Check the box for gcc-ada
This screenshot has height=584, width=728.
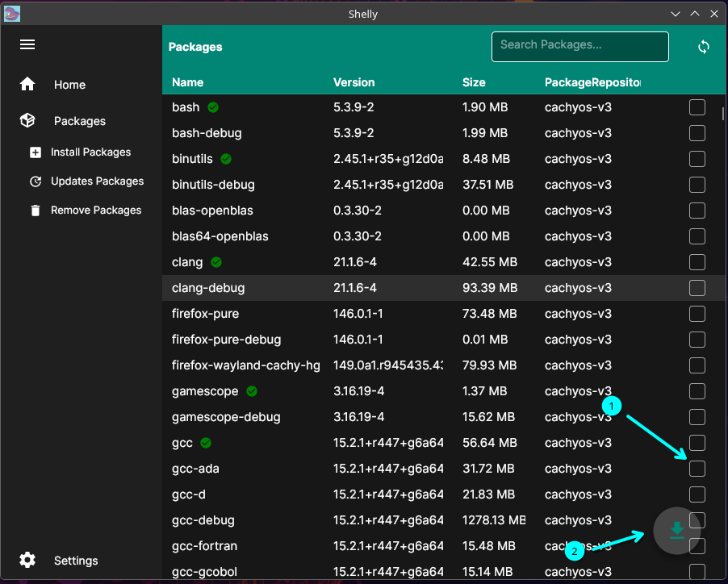[x=697, y=469]
